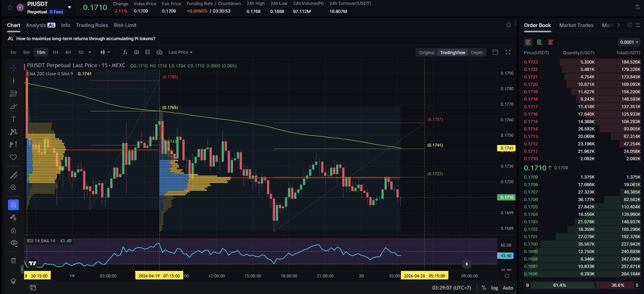Screen dimensions: 644x294
Task: Open the Trading Rules tab
Action: [x=92, y=25]
